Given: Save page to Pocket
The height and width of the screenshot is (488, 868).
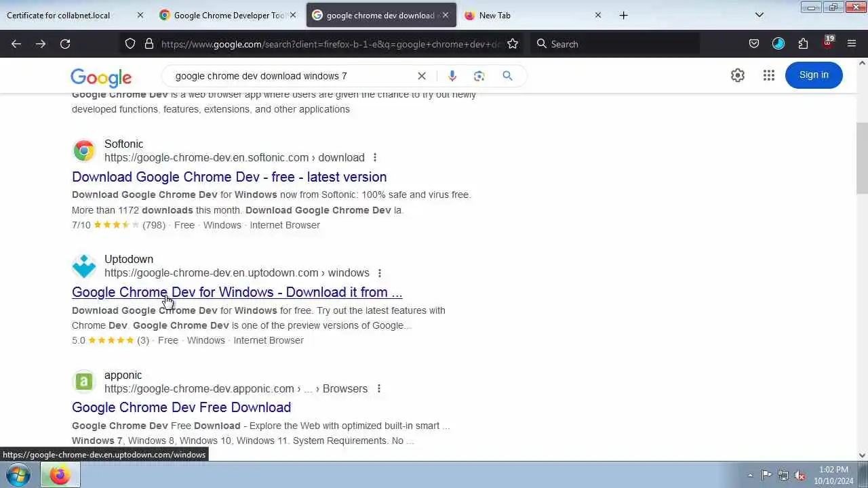Looking at the screenshot, I should click(754, 44).
